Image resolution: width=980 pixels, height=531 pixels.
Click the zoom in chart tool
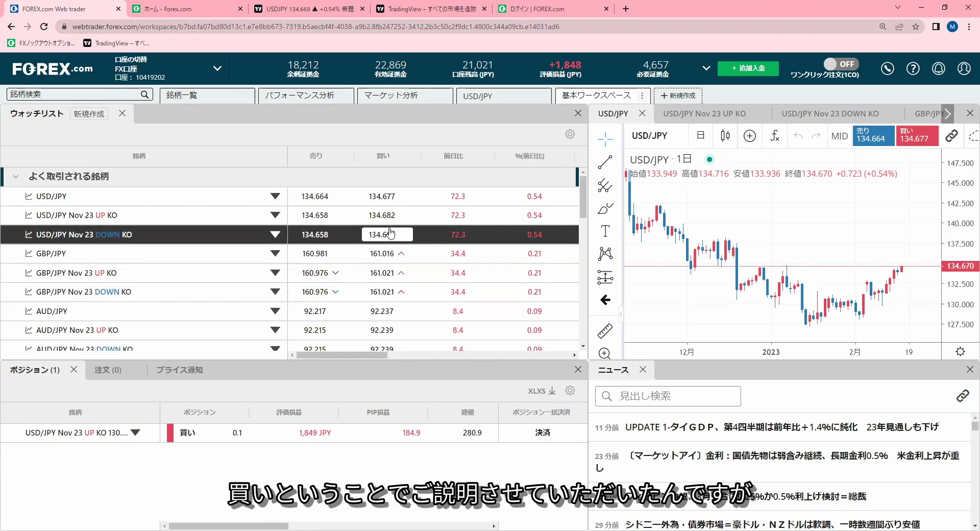(x=605, y=353)
